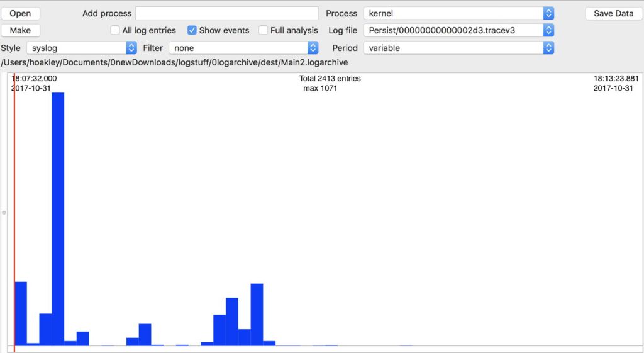Image resolution: width=644 pixels, height=353 pixels.
Task: Uncheck the Show events checkbox
Action: 192,30
